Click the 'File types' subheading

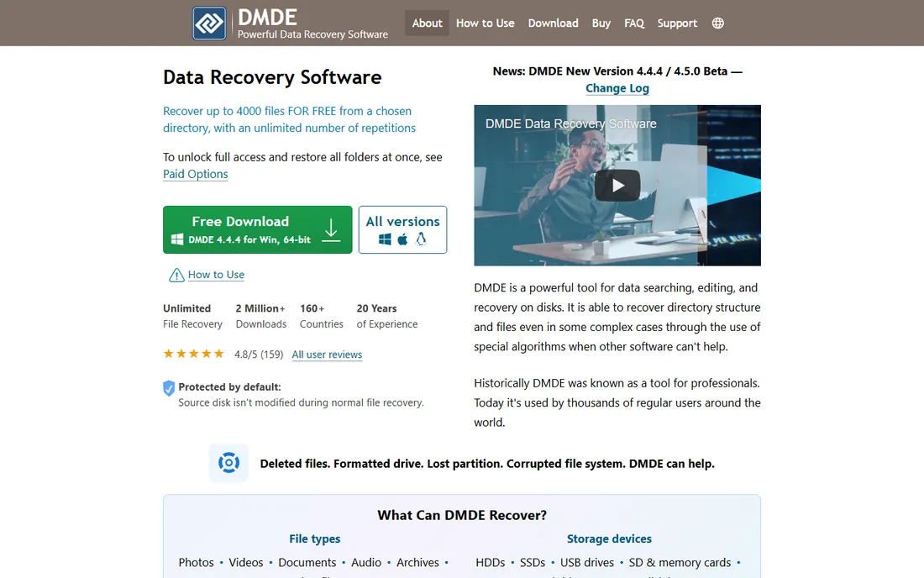tap(315, 539)
